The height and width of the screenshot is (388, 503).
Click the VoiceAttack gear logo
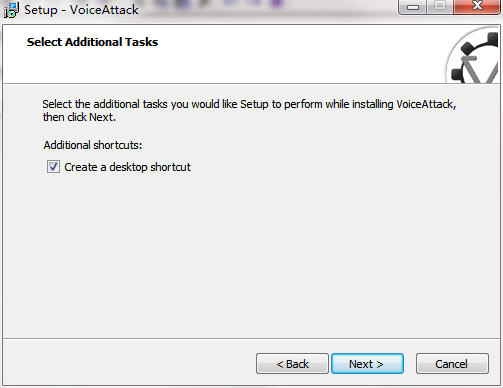coord(473,56)
